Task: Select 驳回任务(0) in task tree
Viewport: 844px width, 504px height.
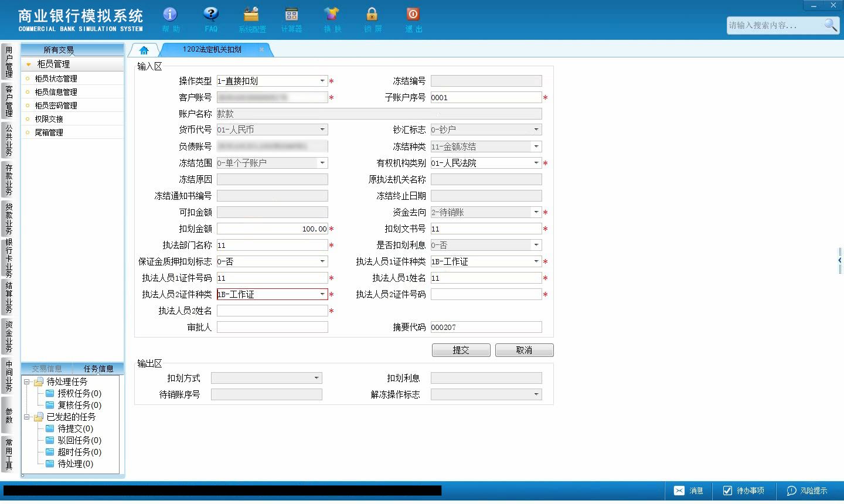Action: 79,440
